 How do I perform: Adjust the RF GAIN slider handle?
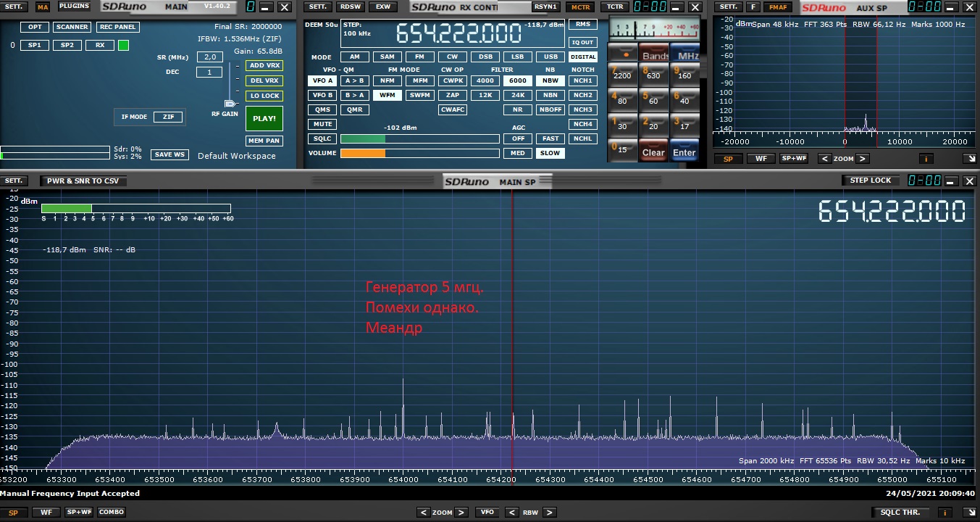[x=232, y=102]
